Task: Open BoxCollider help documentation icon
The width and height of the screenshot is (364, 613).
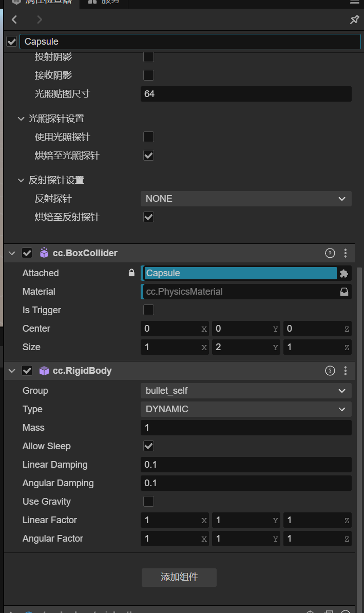Action: [x=330, y=253]
